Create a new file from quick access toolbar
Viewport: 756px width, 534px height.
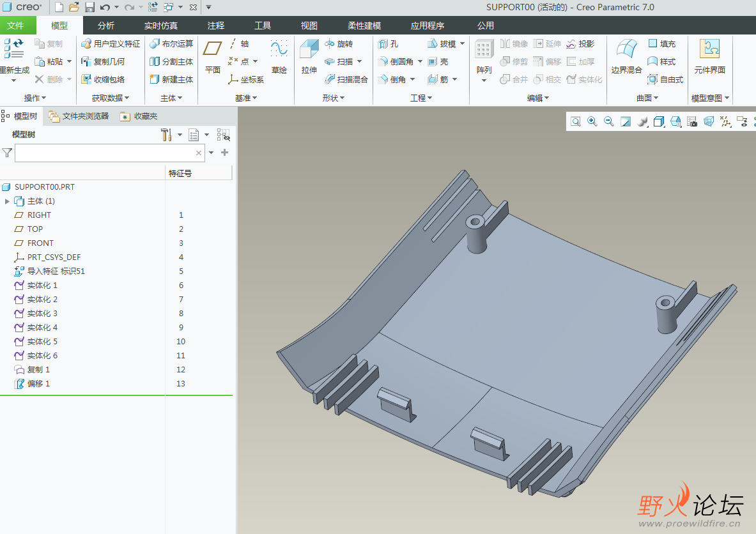pyautogui.click(x=59, y=7)
